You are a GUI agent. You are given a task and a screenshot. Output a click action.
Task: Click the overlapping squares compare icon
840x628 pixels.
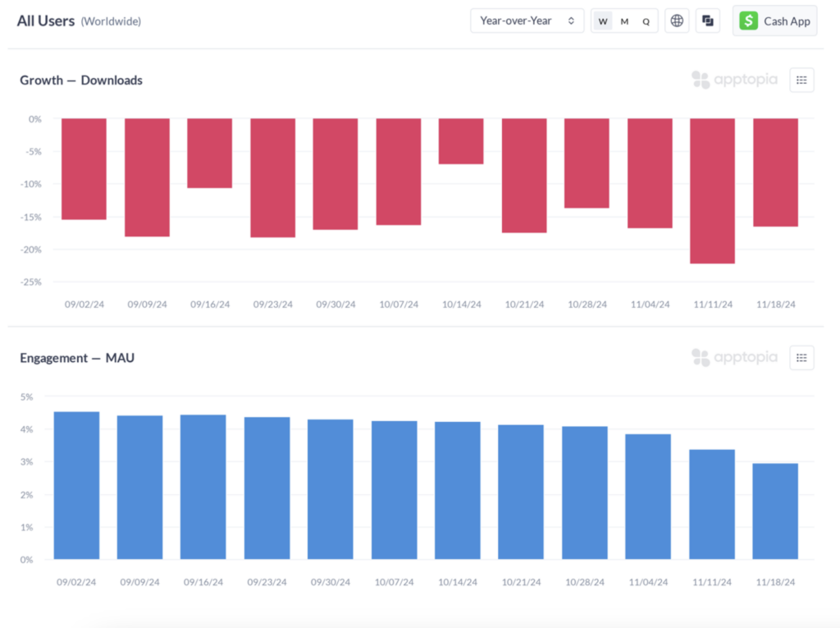point(707,21)
